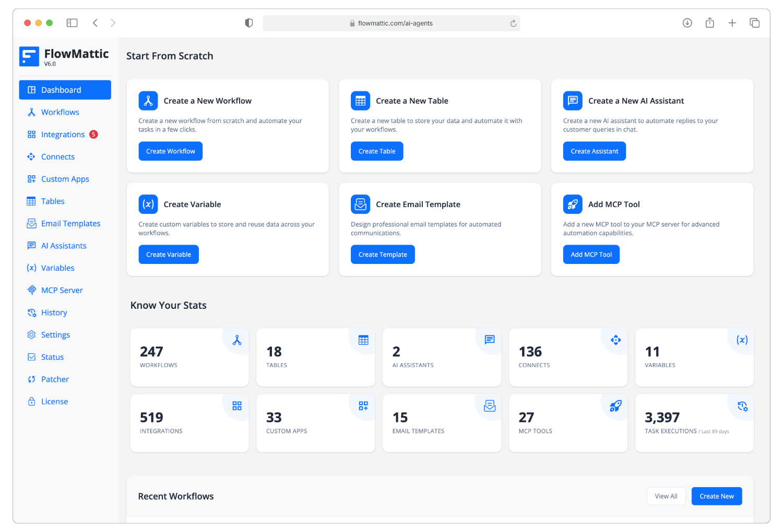
Task: Click the (x) variable icon on Create Variable card
Action: [148, 204]
